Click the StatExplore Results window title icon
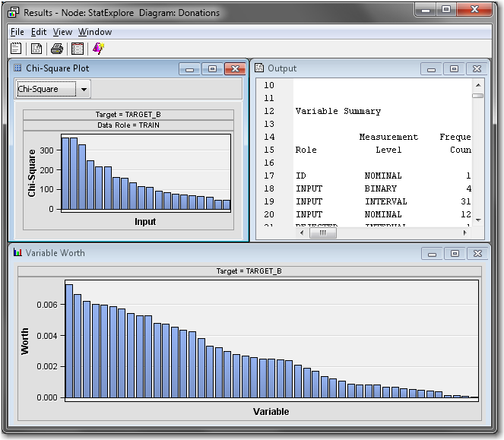The height and width of the screenshot is (440, 504). (13, 13)
